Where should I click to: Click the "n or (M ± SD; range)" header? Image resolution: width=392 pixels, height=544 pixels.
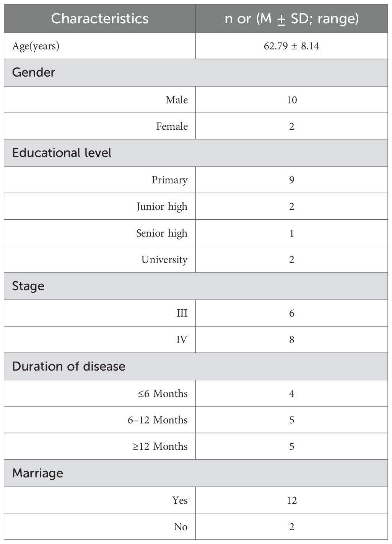tap(291, 18)
